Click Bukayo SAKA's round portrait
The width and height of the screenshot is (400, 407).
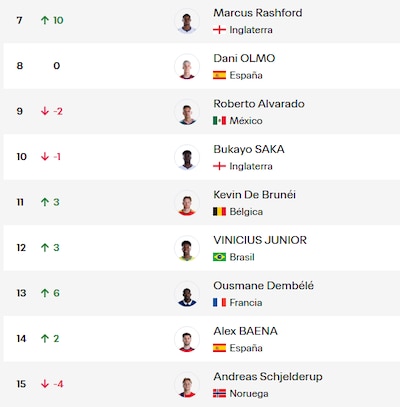(187, 157)
